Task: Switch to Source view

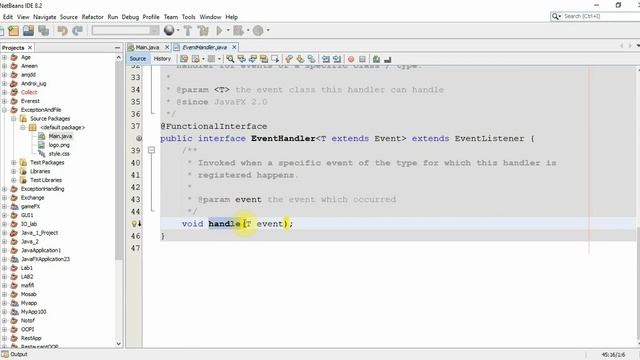Action: 138,59
